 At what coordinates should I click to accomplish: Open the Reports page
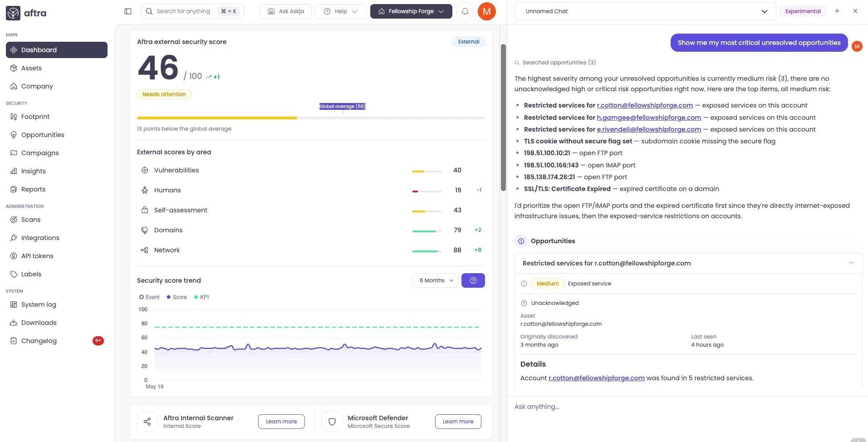pos(57,189)
